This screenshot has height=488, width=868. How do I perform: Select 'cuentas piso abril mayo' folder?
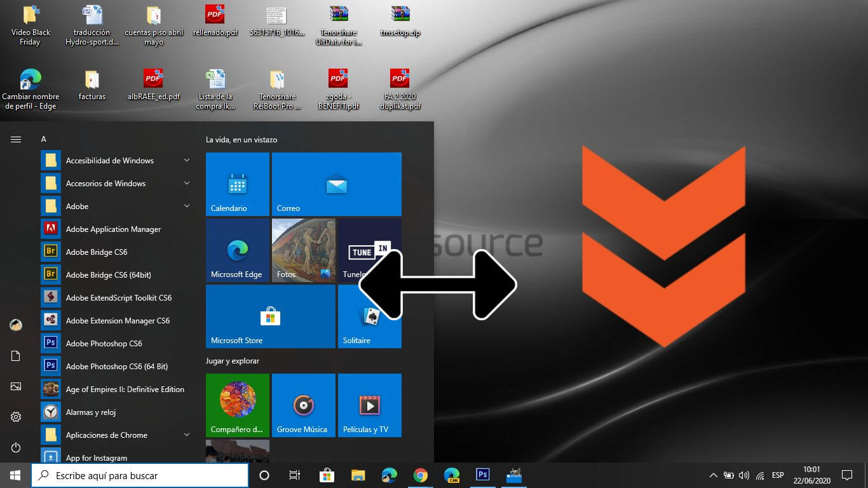[x=153, y=25]
